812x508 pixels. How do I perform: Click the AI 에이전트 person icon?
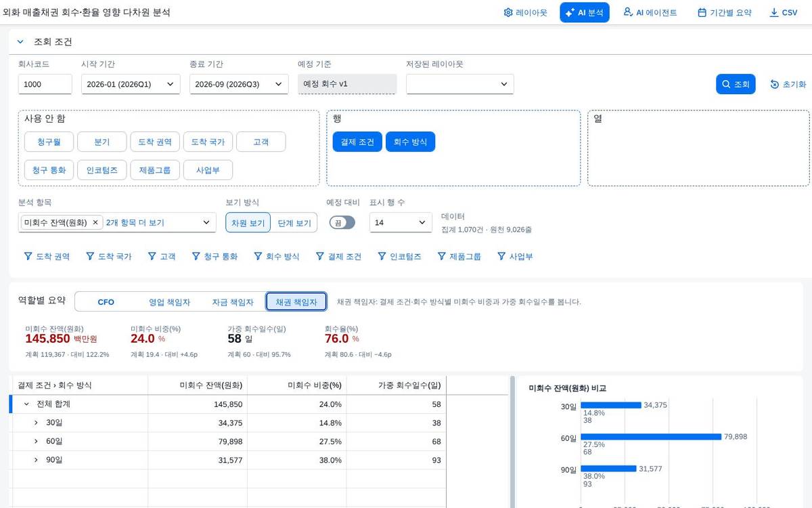click(628, 12)
